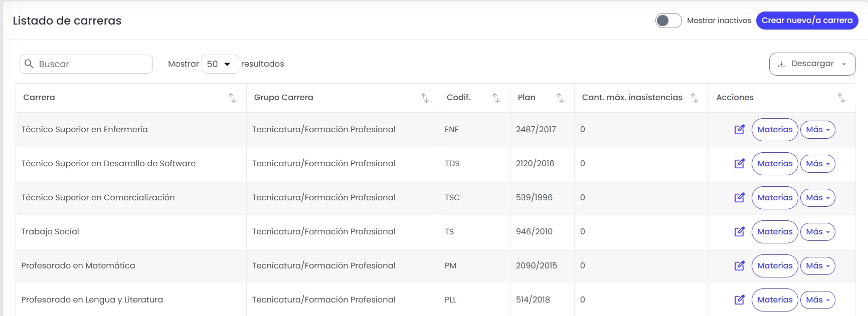Click the Trabajo Social career name
The image size is (868, 316).
coord(50,232)
